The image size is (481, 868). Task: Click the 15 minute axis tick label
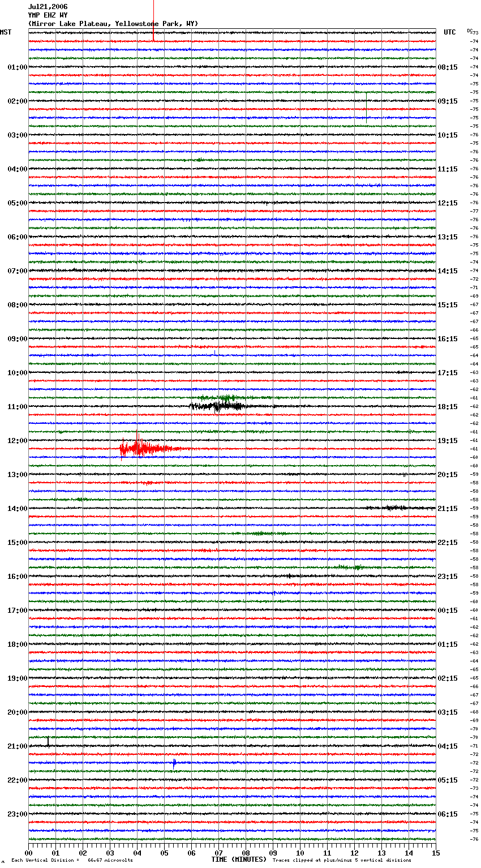(x=436, y=853)
